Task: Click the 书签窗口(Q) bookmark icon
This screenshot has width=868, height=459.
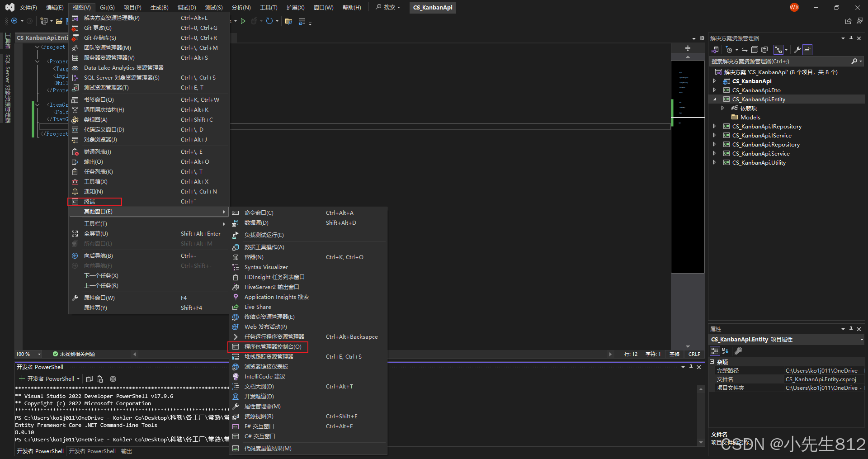Action: click(x=75, y=100)
